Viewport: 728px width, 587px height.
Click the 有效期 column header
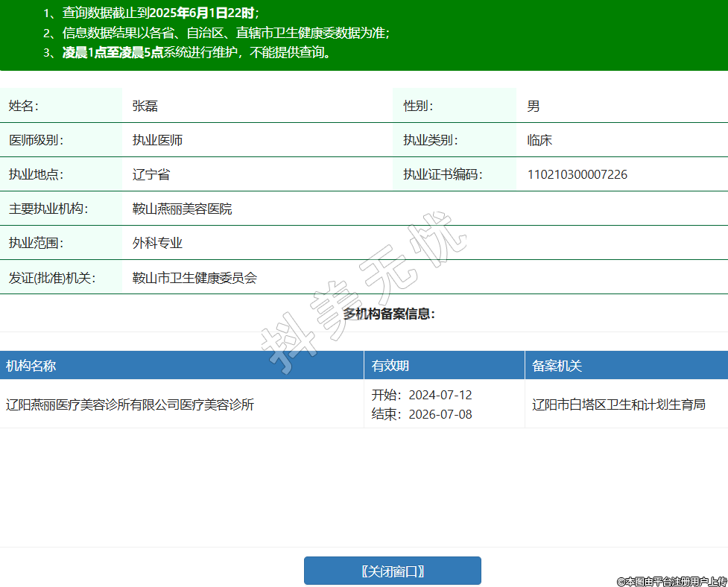tap(390, 366)
